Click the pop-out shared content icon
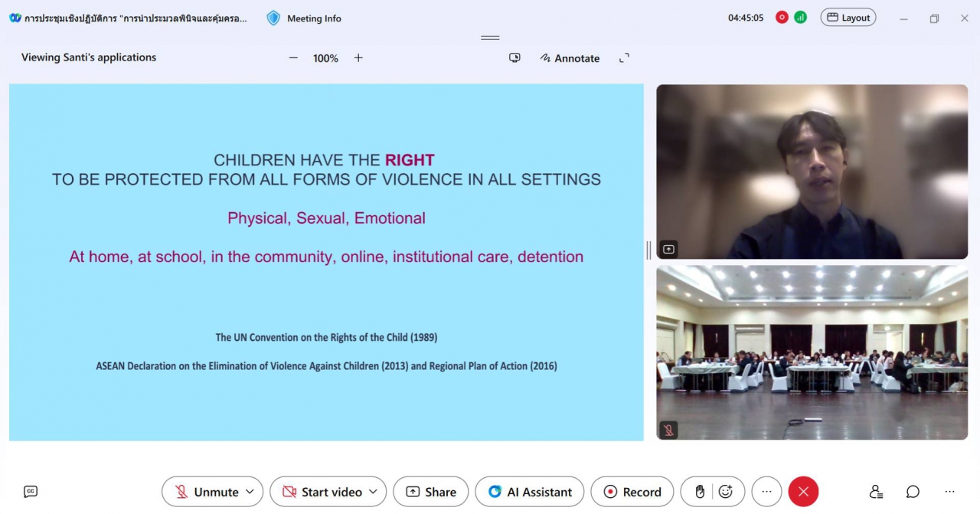The image size is (980, 514). (x=514, y=58)
